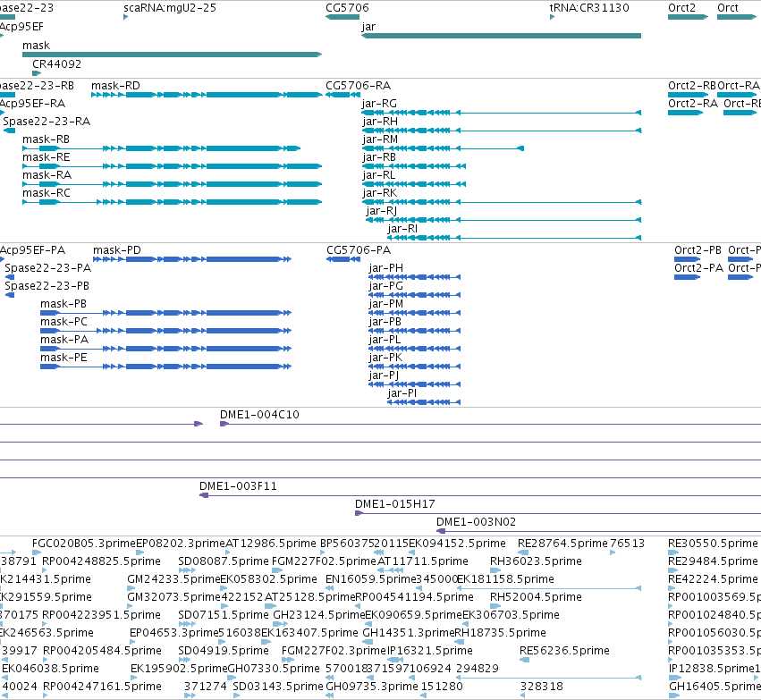Click the jar-PM protein label
This screenshot has width=761, height=700.
(385, 304)
